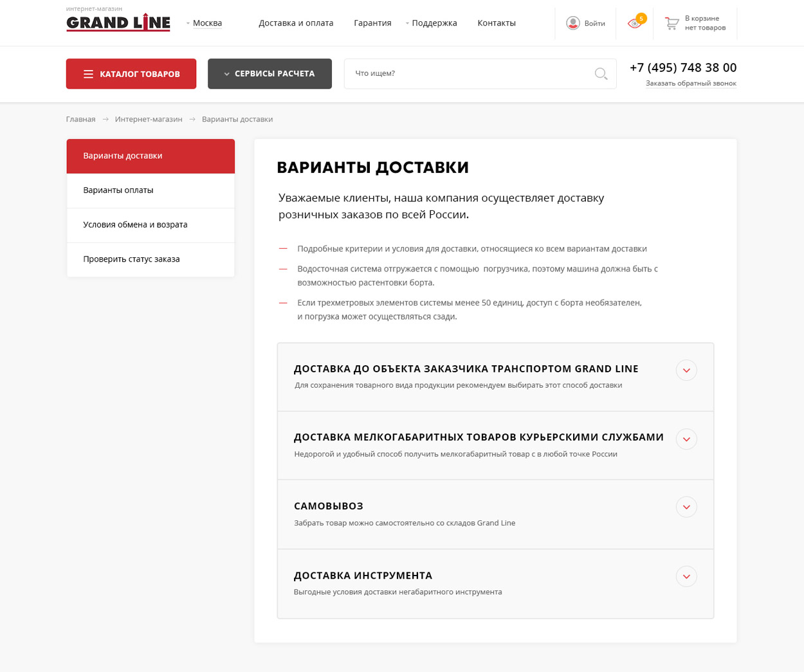Click the hamburger icon in catalog button
This screenshot has height=672, width=804.
(88, 74)
